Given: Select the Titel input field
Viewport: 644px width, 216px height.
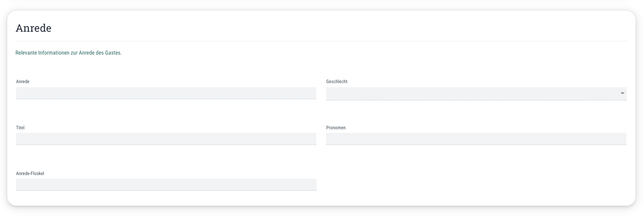Looking at the screenshot, I should point(166,139).
